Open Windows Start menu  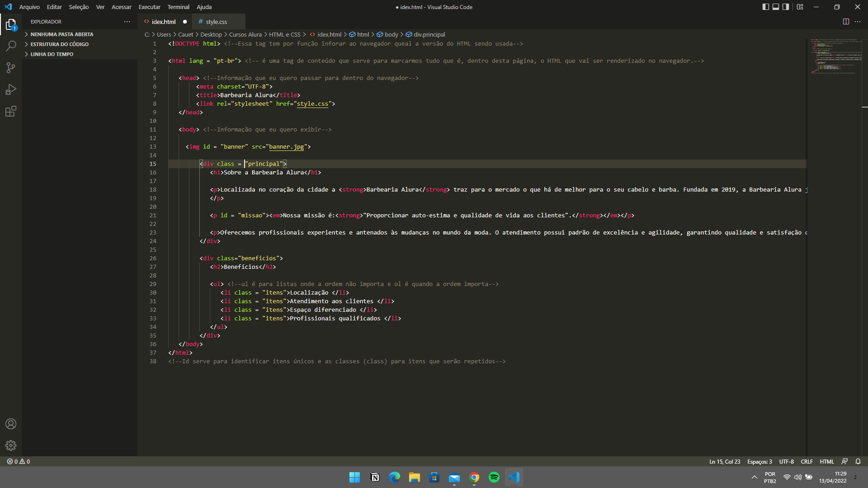click(354, 477)
